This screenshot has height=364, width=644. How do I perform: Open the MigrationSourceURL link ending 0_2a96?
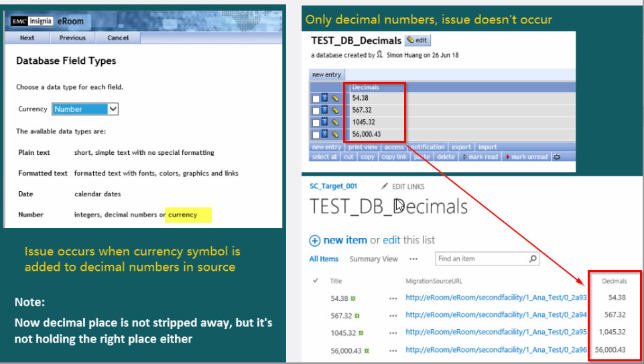coord(496,350)
